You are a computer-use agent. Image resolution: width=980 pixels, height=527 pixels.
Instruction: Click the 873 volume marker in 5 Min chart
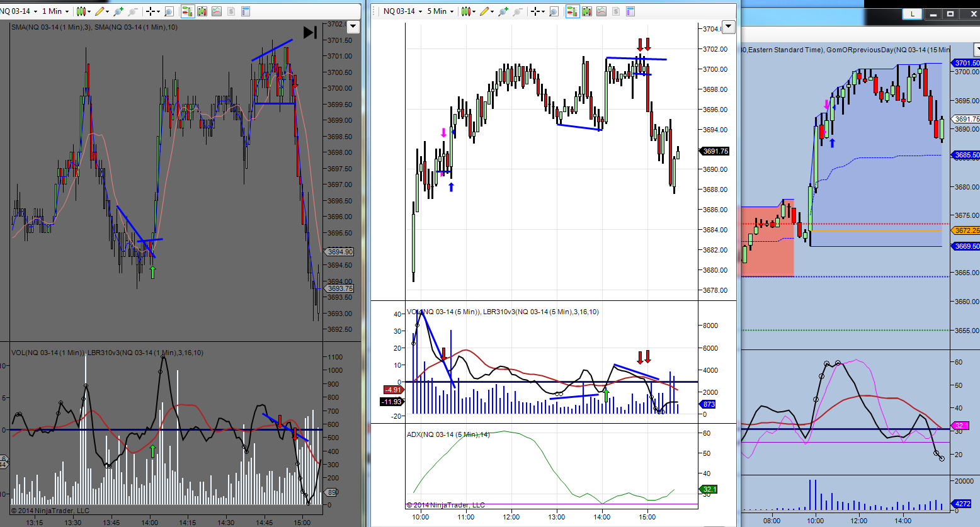[708, 404]
